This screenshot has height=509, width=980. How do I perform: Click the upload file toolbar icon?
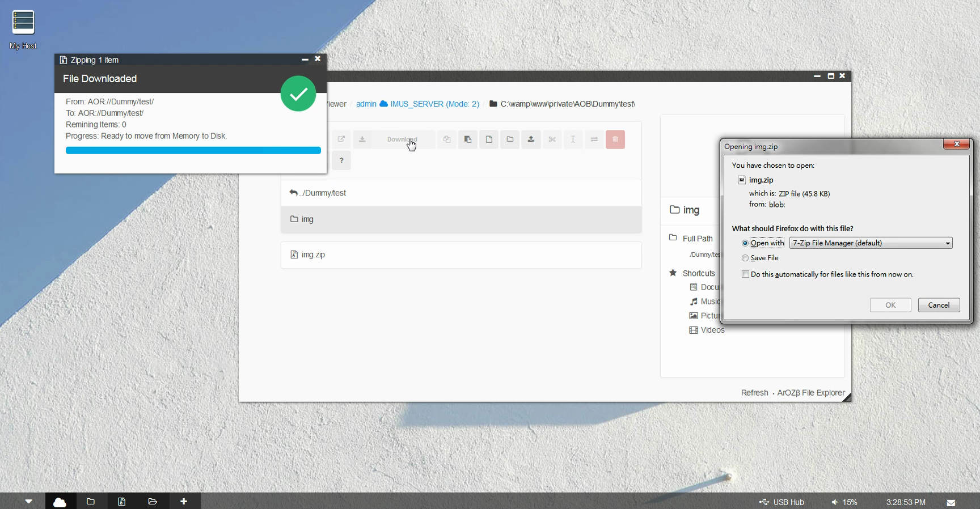(x=531, y=139)
